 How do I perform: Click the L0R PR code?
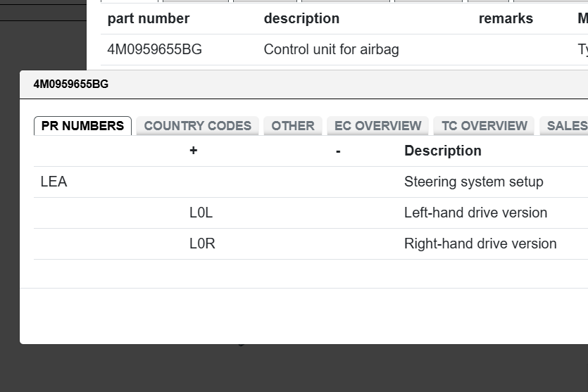tap(202, 244)
